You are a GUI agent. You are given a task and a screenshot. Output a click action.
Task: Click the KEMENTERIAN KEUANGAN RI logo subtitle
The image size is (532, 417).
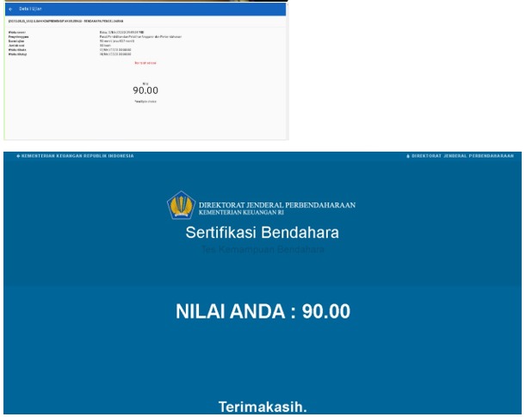241,213
